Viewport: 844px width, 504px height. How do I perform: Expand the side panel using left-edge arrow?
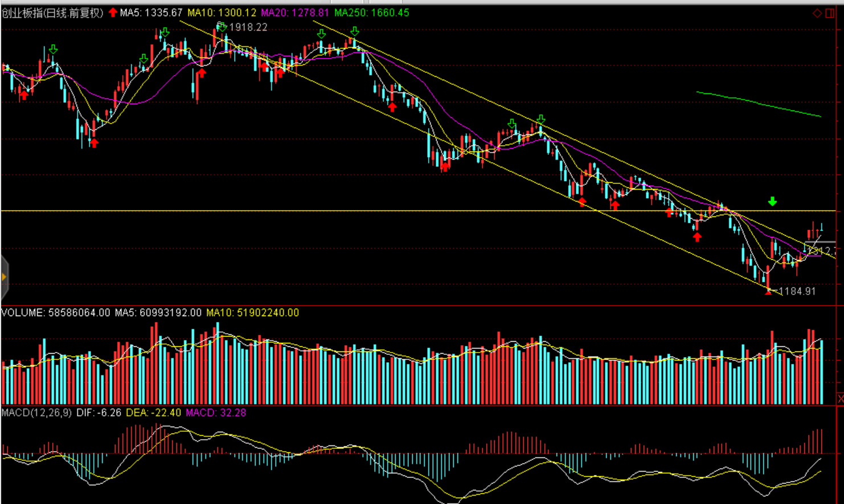pos(4,277)
